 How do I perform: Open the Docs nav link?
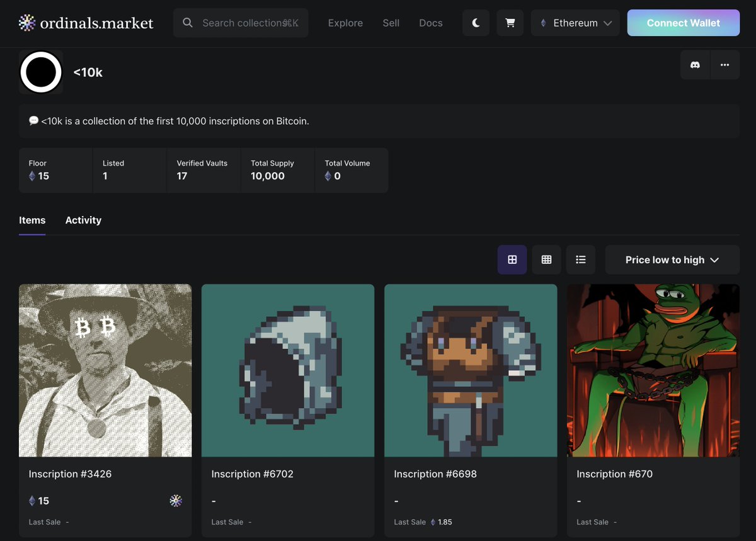pyautogui.click(x=431, y=23)
